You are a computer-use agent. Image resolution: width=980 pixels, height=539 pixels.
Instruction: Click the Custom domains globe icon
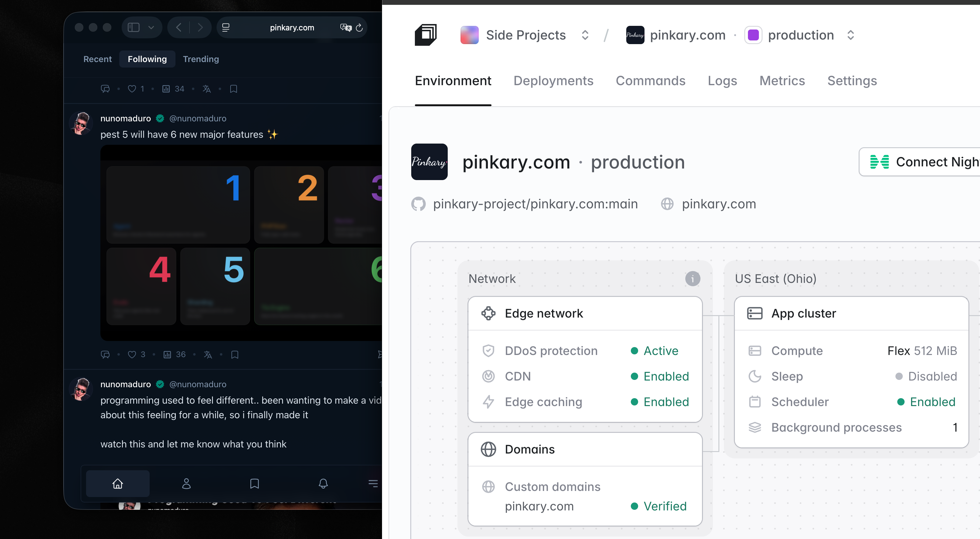click(488, 486)
